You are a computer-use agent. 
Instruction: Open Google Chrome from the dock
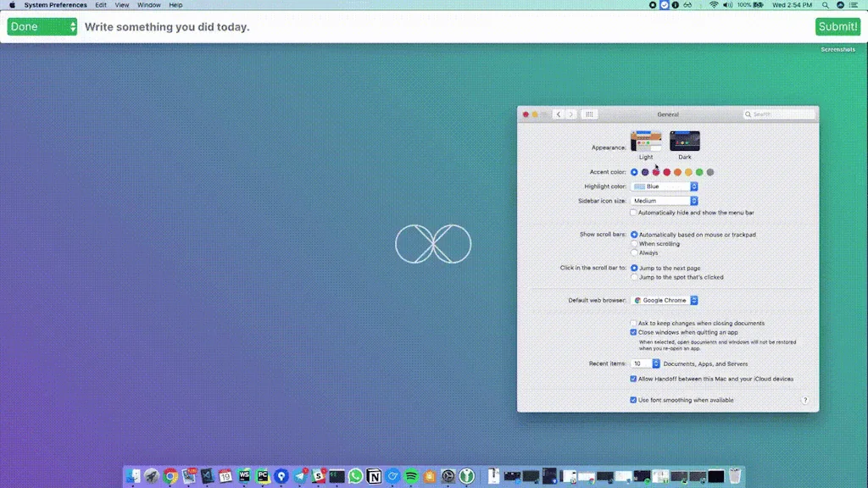[x=170, y=476]
